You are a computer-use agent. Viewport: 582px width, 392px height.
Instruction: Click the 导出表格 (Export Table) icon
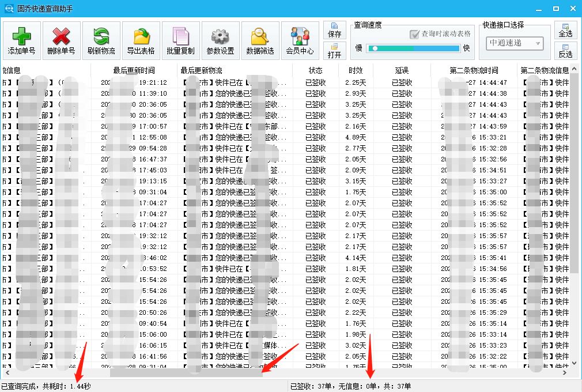(x=141, y=40)
